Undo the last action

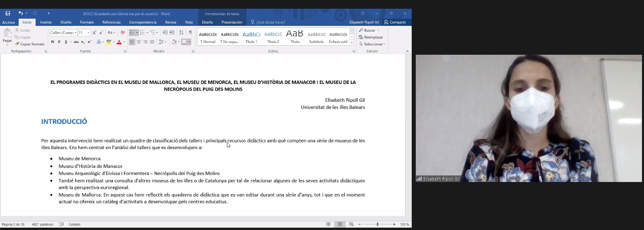[21, 13]
